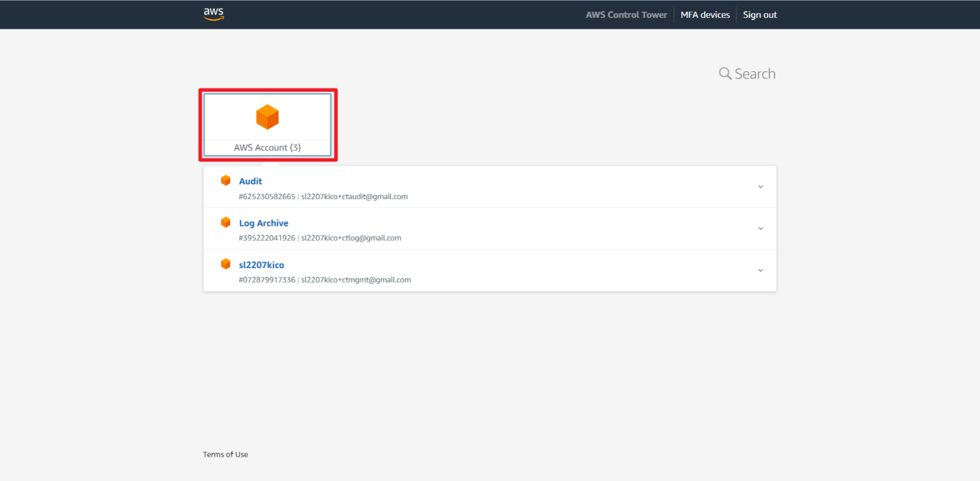
Task: Click the cube icon beside sl2207kico
Action: (x=225, y=263)
